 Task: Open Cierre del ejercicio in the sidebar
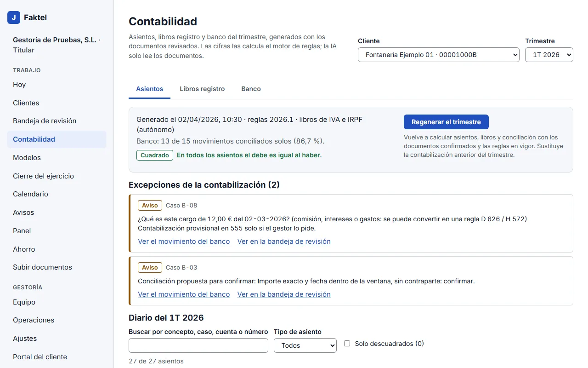point(57,176)
